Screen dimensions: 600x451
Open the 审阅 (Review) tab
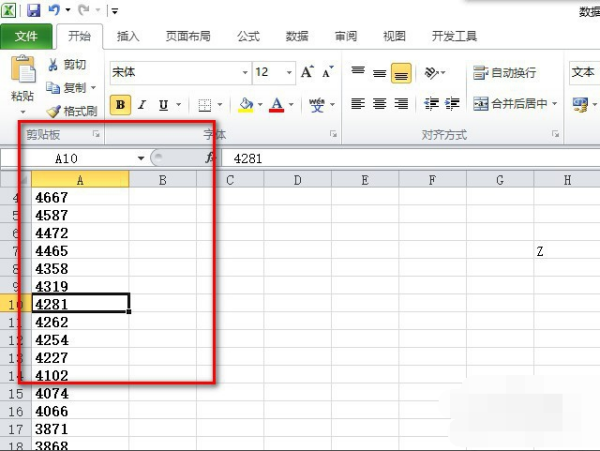pos(346,36)
